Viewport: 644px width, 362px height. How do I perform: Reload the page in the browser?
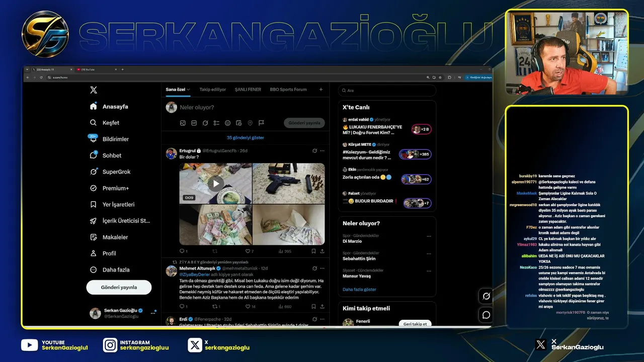pos(41,77)
